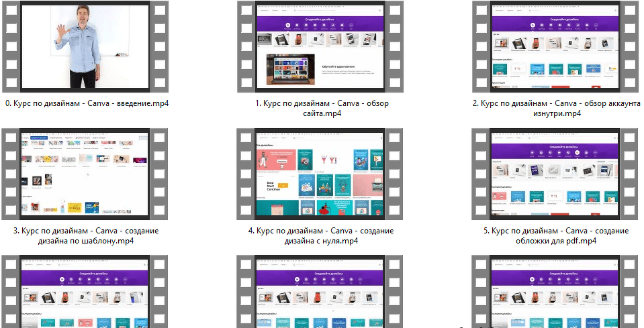Click the purple Canva banner in the account overview thumbnail
The height and width of the screenshot is (328, 644).
coord(556,20)
